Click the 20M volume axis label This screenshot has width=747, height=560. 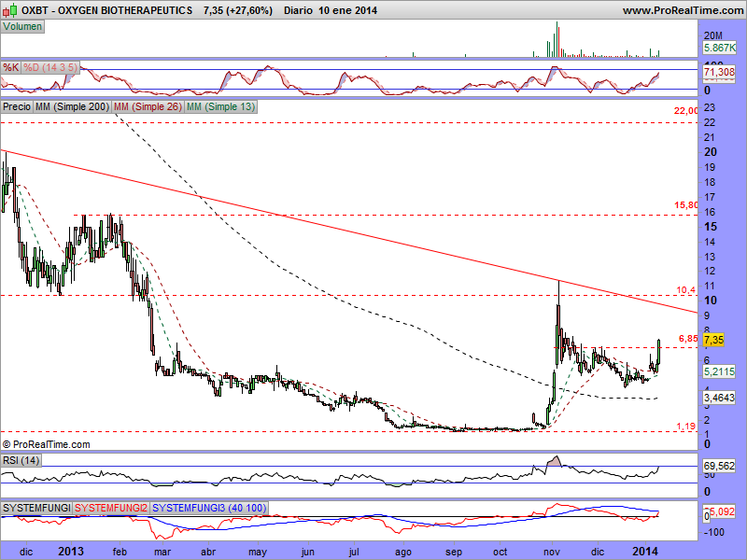point(713,35)
